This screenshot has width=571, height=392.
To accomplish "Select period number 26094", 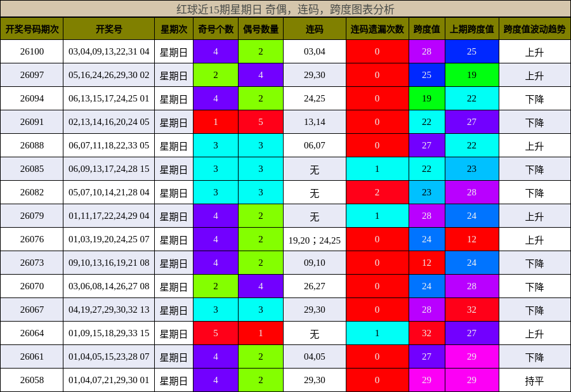I will click(32, 99).
